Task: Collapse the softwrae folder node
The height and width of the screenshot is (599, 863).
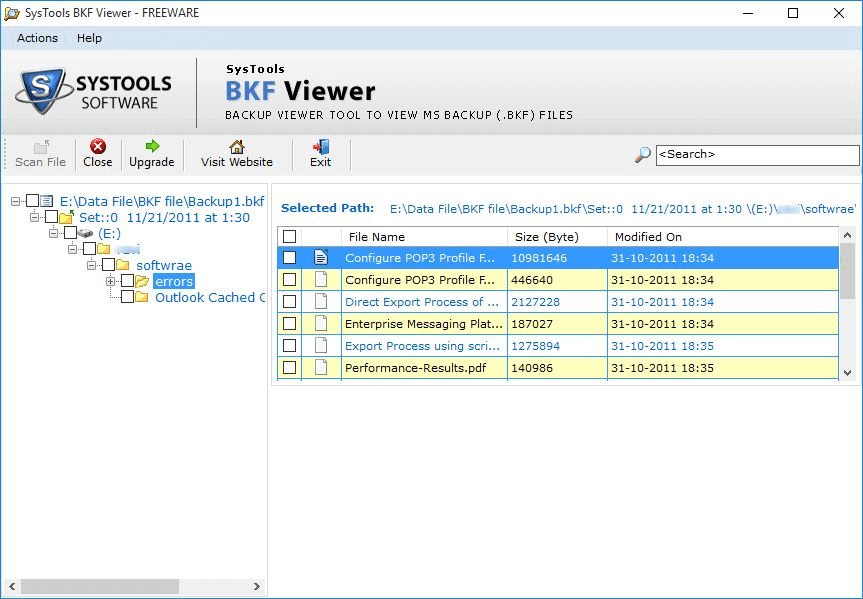Action: tap(91, 265)
